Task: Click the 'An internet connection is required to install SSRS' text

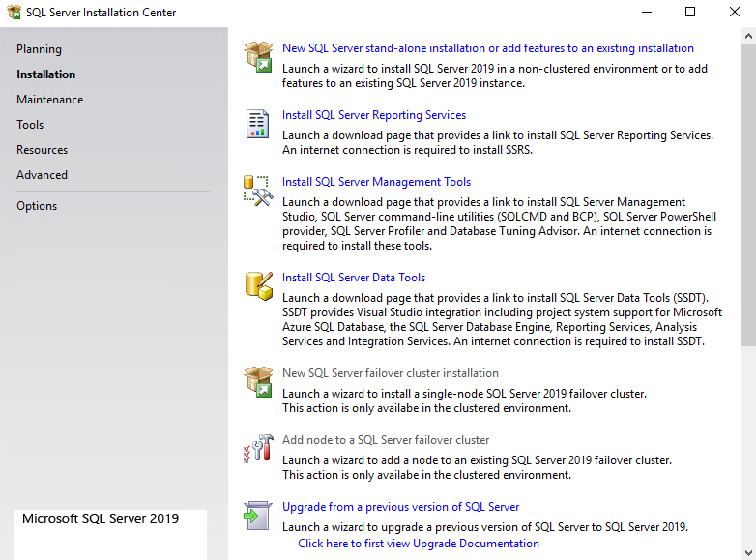Action: click(x=407, y=150)
